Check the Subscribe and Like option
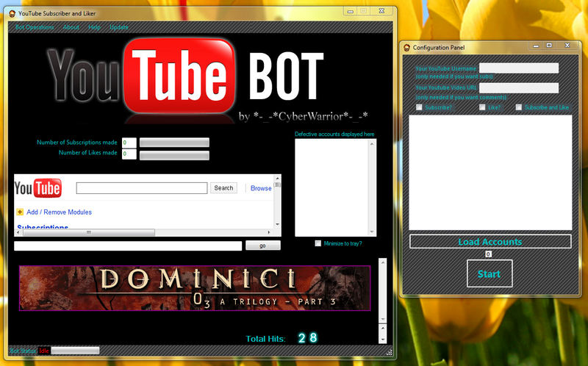The height and width of the screenshot is (366, 588). 519,107
